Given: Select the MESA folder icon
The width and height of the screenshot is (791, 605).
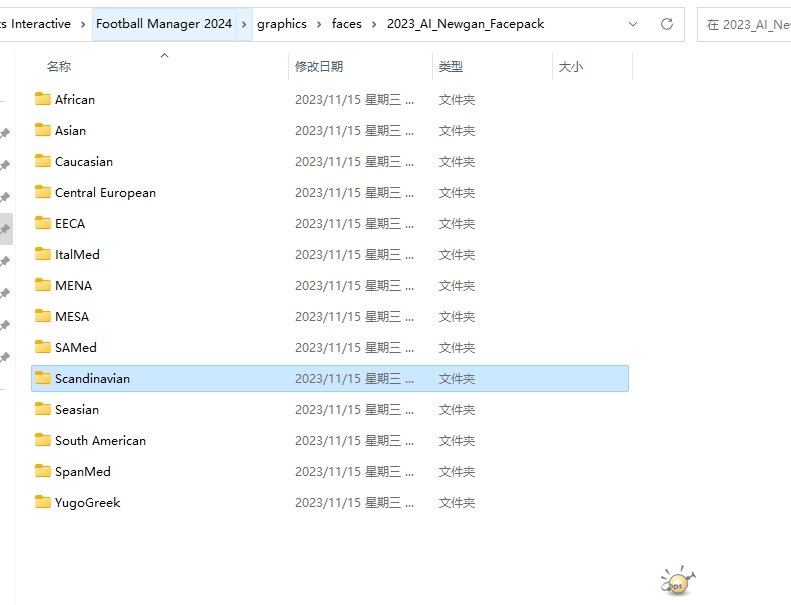Looking at the screenshot, I should pos(43,316).
